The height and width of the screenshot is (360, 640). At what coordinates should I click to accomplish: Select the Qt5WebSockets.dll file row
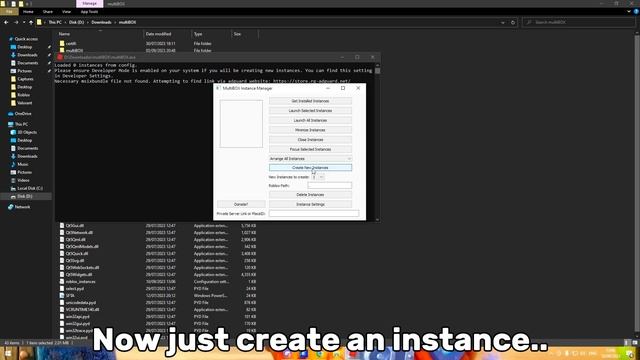pos(158,268)
